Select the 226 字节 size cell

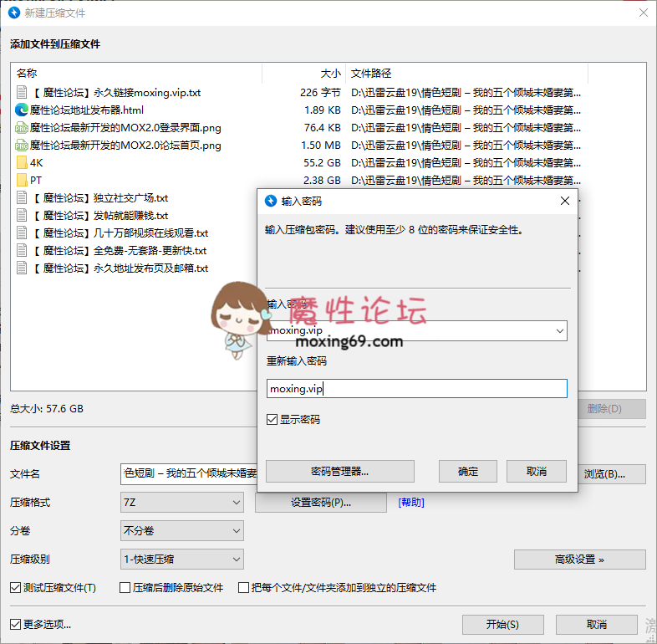pos(320,92)
